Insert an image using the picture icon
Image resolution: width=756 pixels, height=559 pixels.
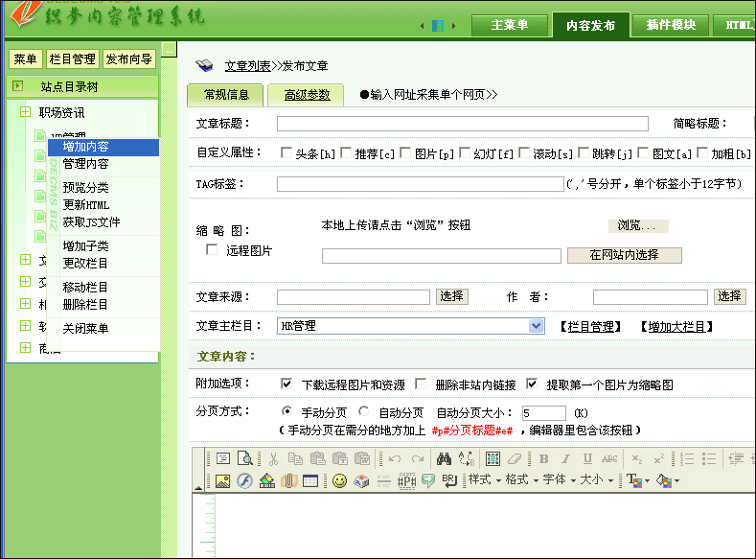222,480
